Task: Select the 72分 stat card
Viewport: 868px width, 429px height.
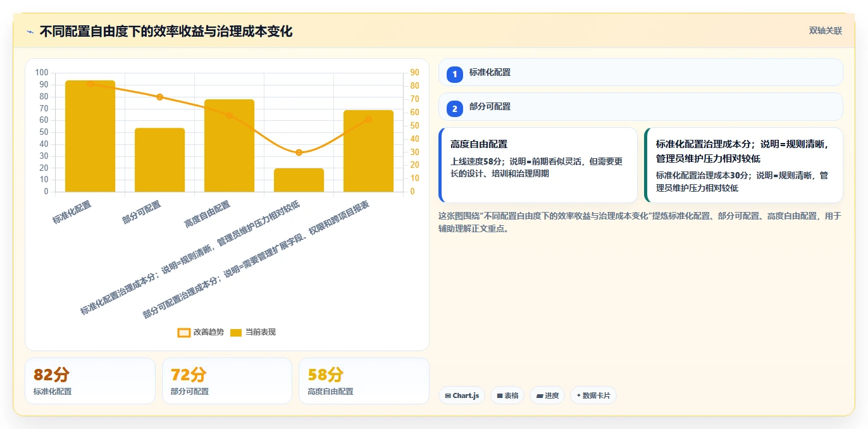Action: [x=227, y=381]
